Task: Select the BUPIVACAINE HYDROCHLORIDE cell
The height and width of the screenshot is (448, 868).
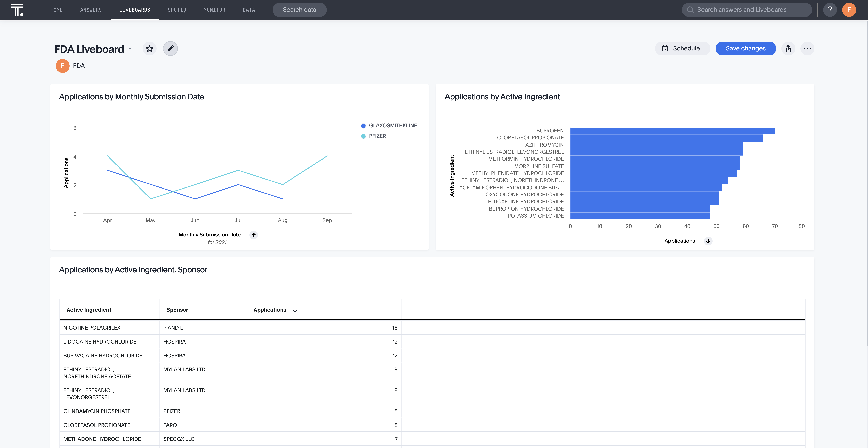Action: (109, 355)
